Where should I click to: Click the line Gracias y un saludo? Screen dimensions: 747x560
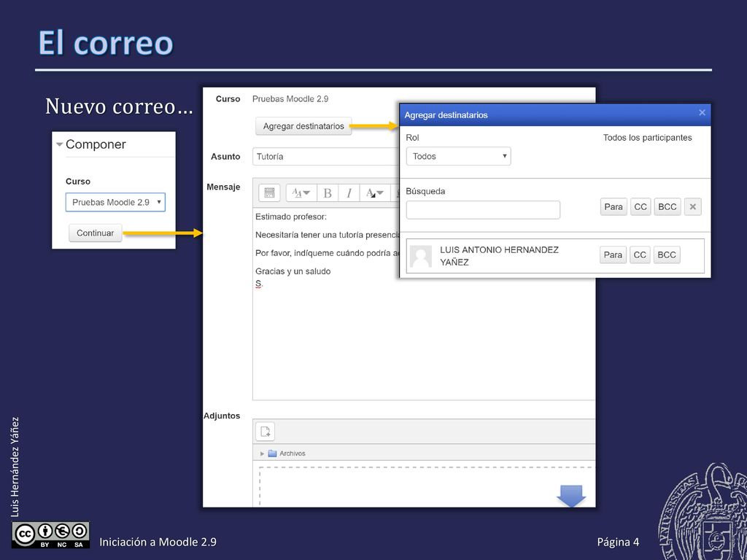click(x=293, y=271)
